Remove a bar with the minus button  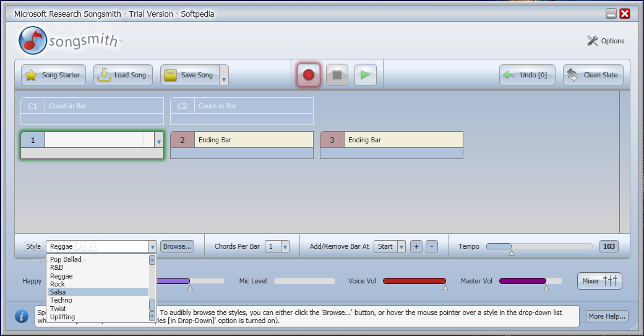[x=432, y=246]
